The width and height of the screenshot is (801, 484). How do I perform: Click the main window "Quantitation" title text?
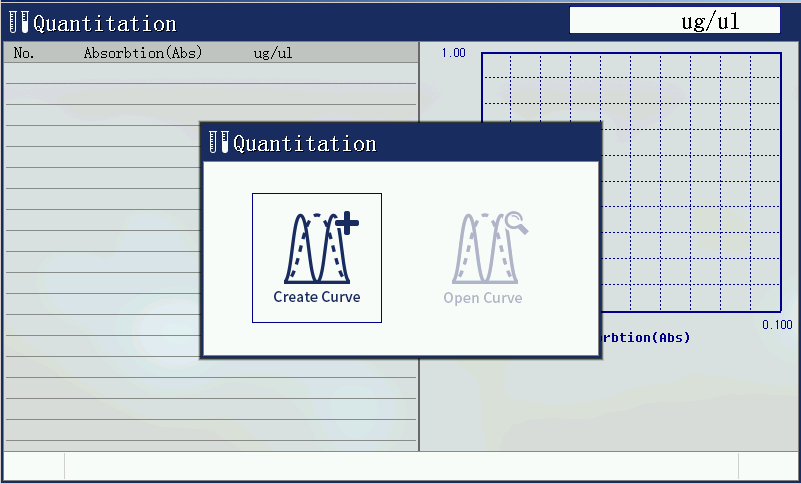(105, 24)
